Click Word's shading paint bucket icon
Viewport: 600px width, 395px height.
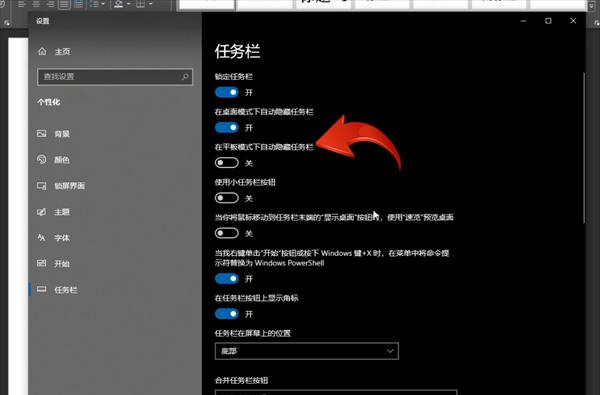[x=119, y=4]
